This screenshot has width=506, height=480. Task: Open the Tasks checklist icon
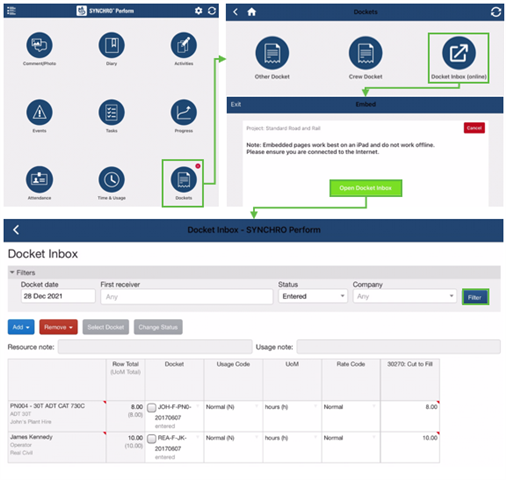[x=112, y=112]
